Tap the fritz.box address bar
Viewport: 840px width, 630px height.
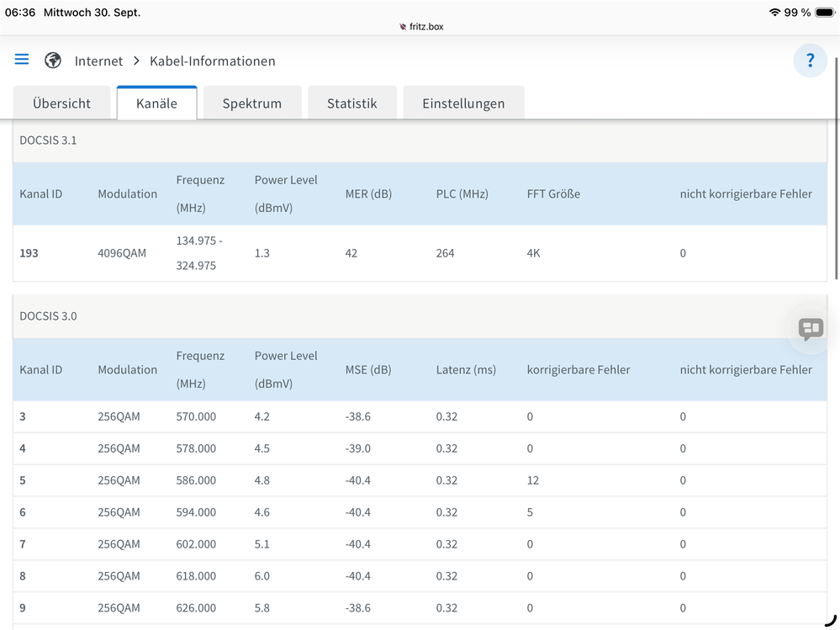point(421,27)
